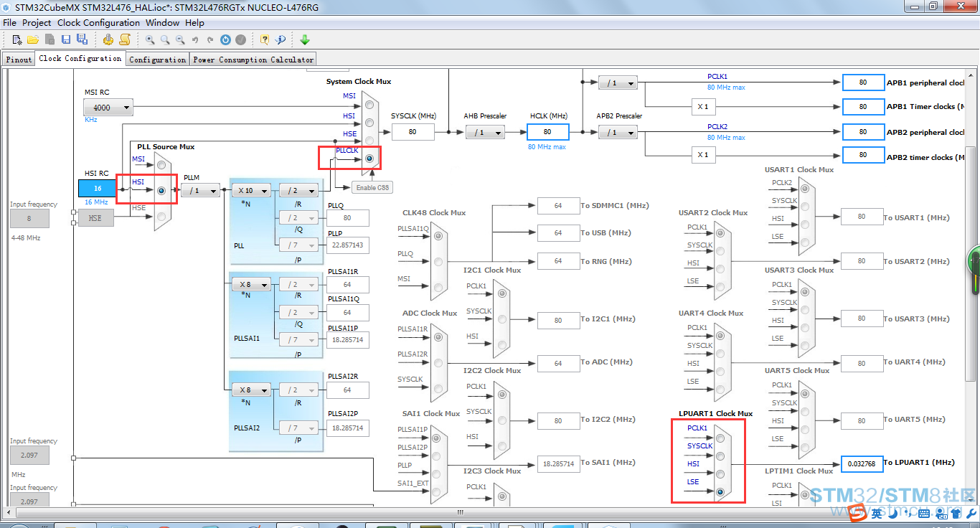Screen dimensions: 980x528
Task: Open the PLLM /1 divider dropdown
Action: tap(200, 190)
